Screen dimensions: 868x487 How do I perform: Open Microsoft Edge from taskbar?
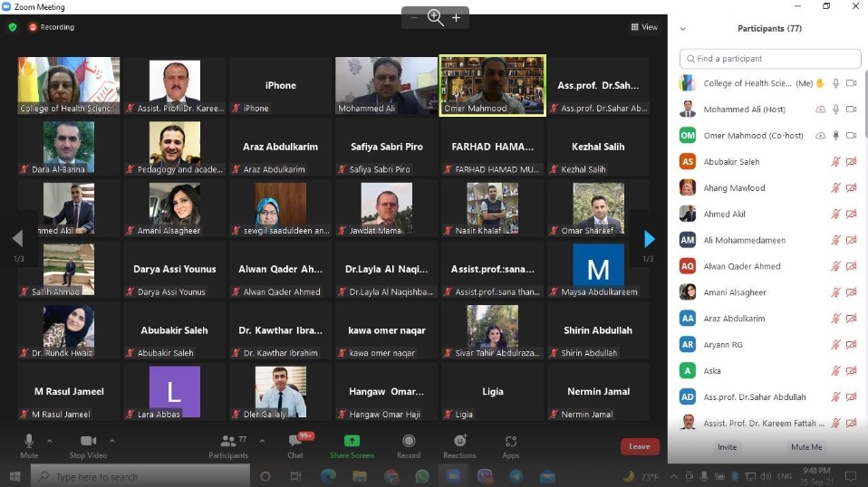[328, 476]
